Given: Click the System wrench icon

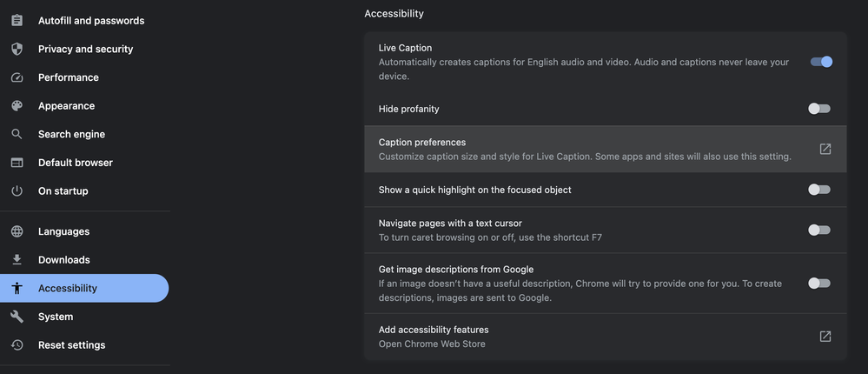Looking at the screenshot, I should pyautogui.click(x=17, y=317).
